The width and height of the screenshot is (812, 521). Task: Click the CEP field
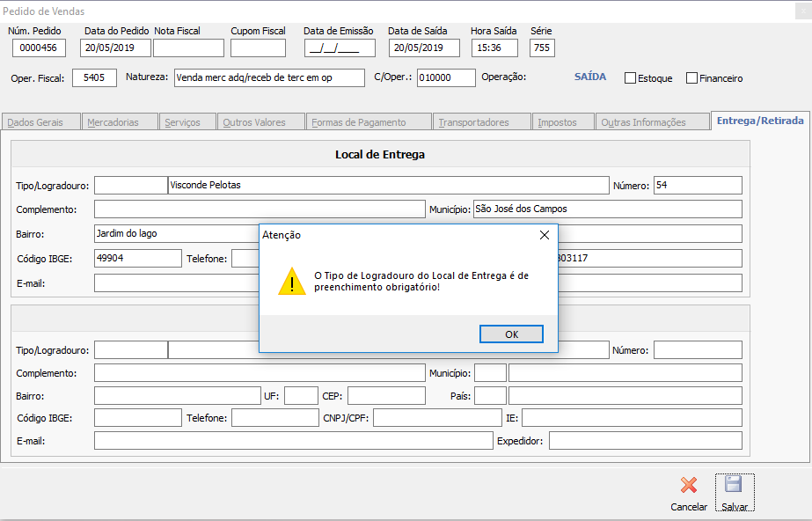[386, 396]
